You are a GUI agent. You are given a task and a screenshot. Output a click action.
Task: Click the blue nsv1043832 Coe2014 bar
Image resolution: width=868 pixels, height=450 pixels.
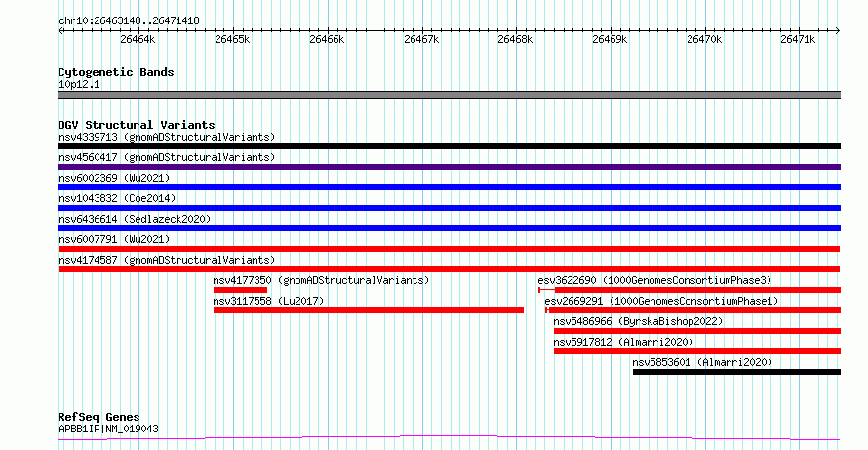(449, 208)
